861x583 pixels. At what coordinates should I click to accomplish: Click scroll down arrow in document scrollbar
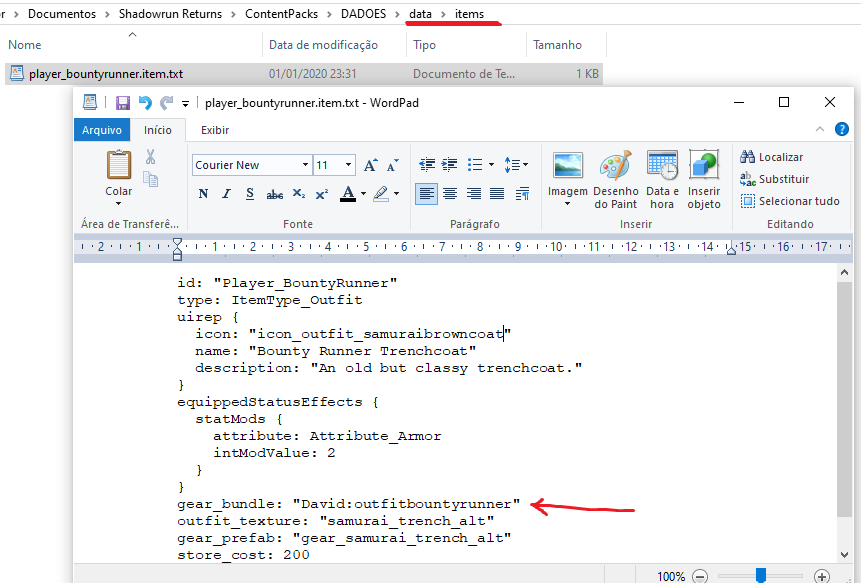tap(844, 555)
